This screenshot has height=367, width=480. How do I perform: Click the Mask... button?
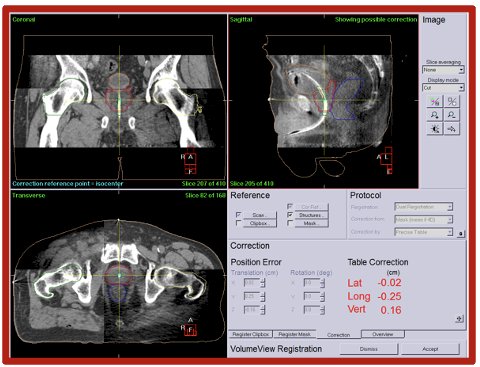[311, 223]
